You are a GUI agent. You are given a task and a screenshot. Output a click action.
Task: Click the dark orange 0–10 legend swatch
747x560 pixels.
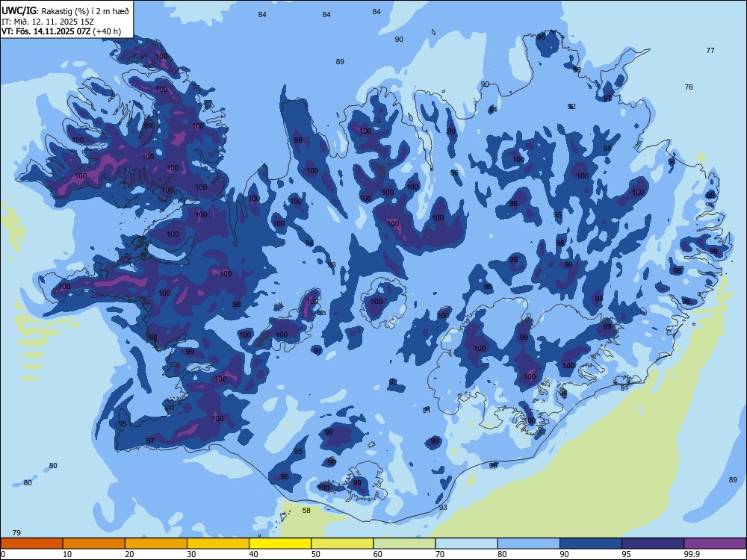(x=31, y=544)
